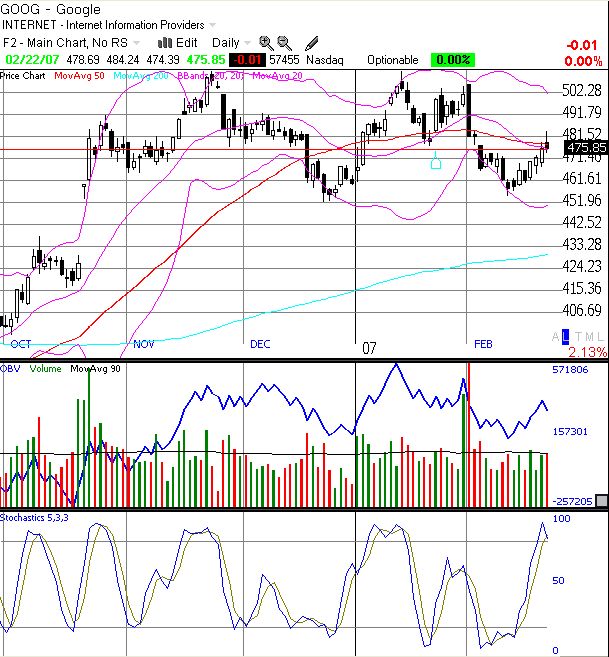Select the M scale mode letter
This screenshot has width=609, height=657.
click(x=589, y=336)
